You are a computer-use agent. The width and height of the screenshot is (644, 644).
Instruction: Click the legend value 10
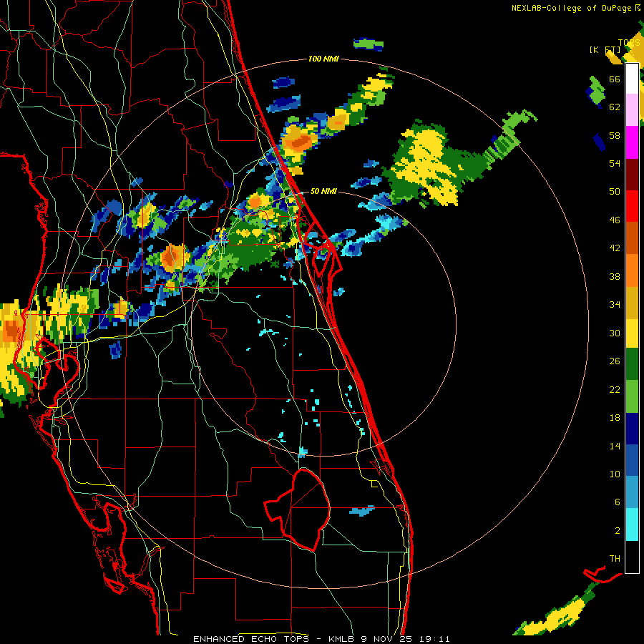point(615,474)
